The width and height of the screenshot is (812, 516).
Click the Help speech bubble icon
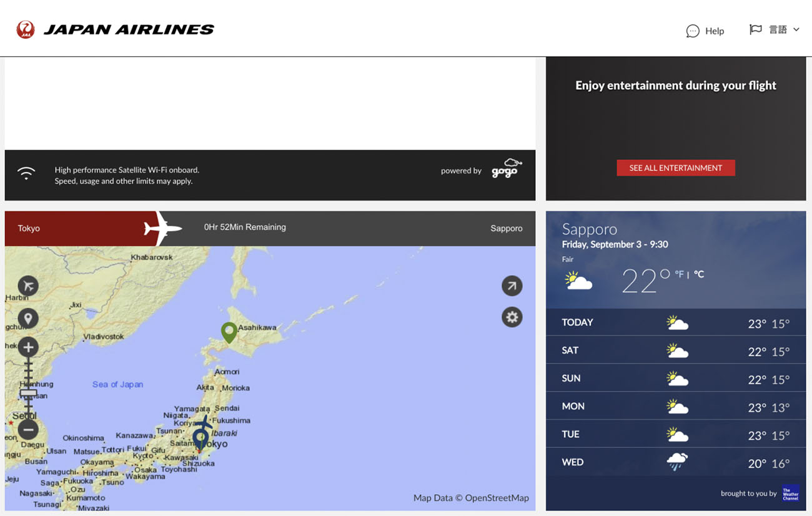pyautogui.click(x=693, y=31)
